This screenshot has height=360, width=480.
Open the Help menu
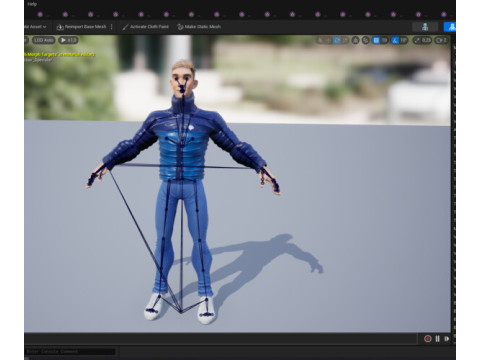[x=32, y=4]
